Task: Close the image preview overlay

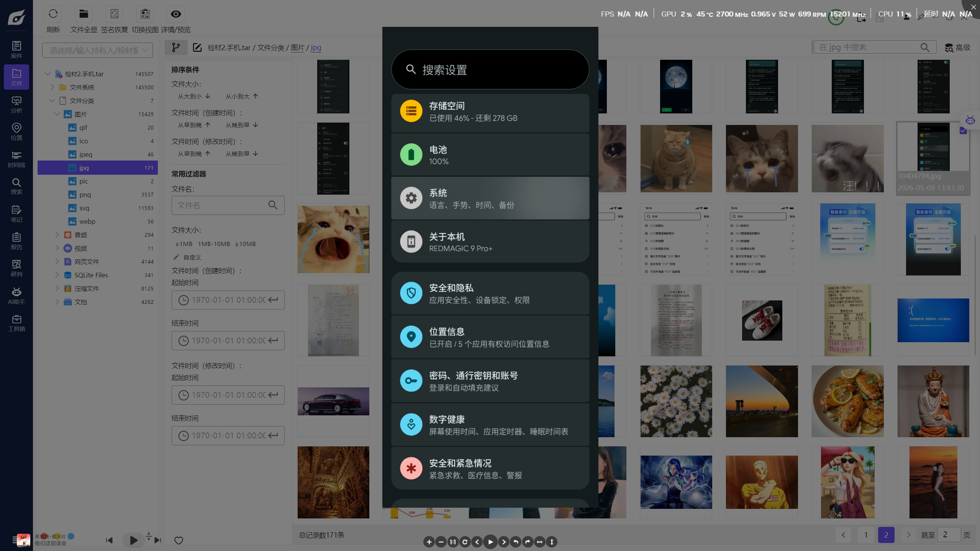Action: [973, 7]
